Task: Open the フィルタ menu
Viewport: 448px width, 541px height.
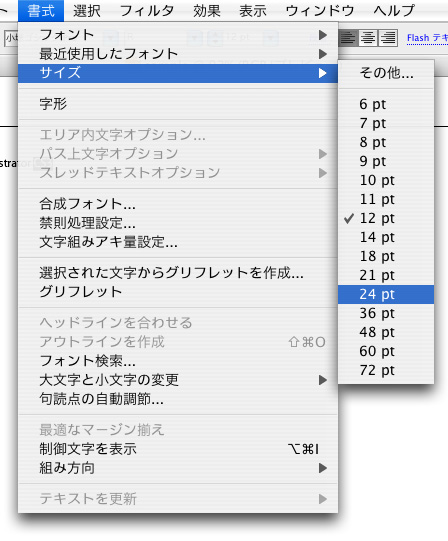Action: (147, 11)
